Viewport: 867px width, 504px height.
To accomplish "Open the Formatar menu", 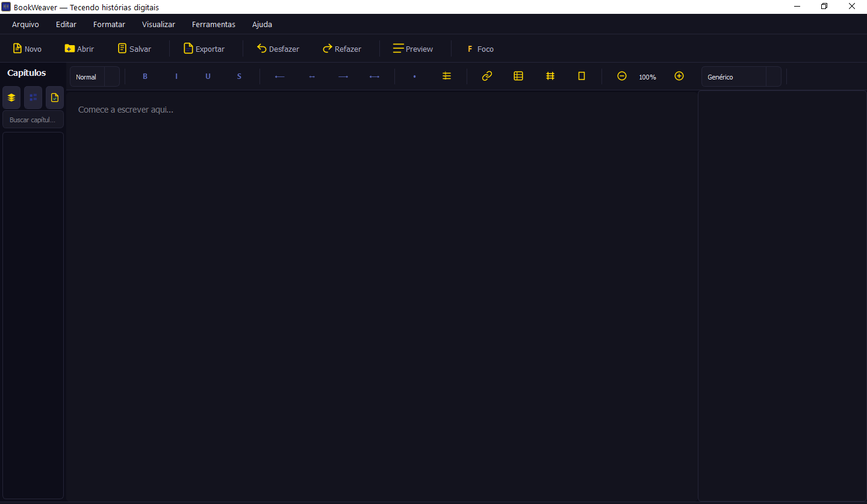I will point(109,25).
